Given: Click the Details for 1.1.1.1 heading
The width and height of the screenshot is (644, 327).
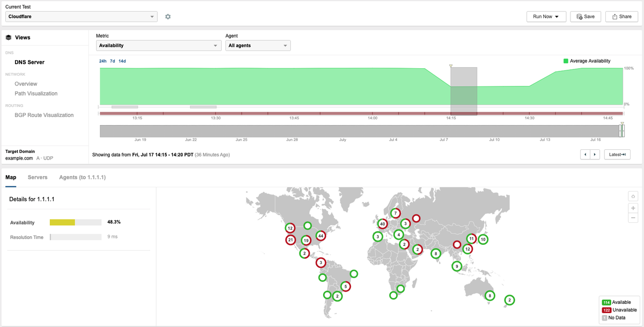Looking at the screenshot, I should [32, 199].
